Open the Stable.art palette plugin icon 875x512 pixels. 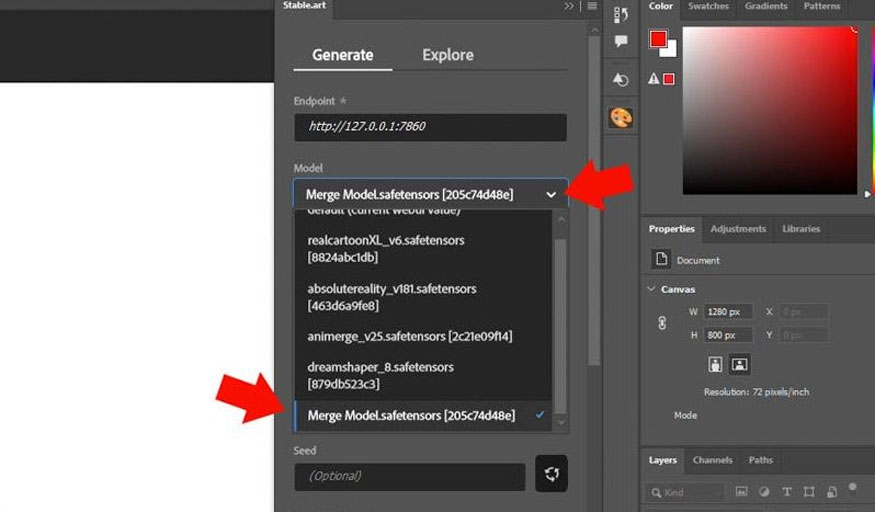click(621, 118)
